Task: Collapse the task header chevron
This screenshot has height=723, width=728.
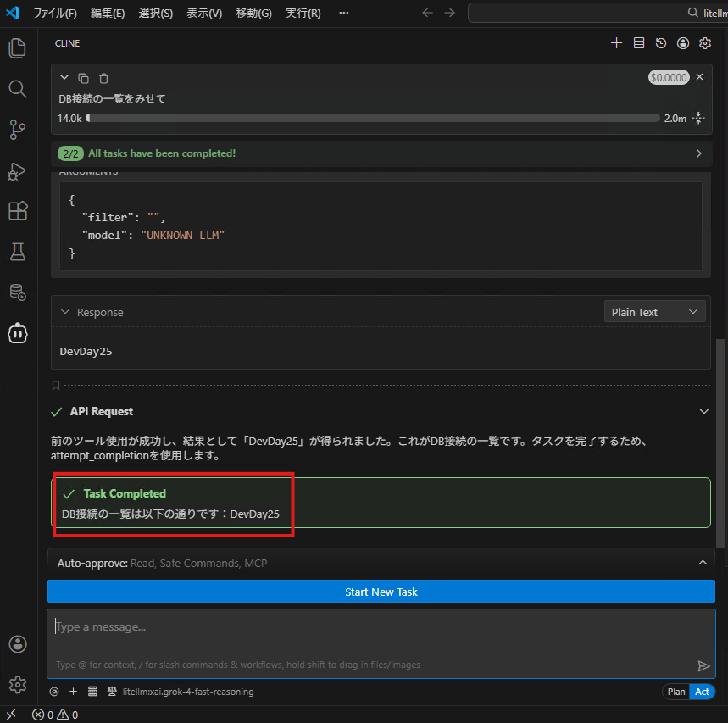Action: pos(64,77)
